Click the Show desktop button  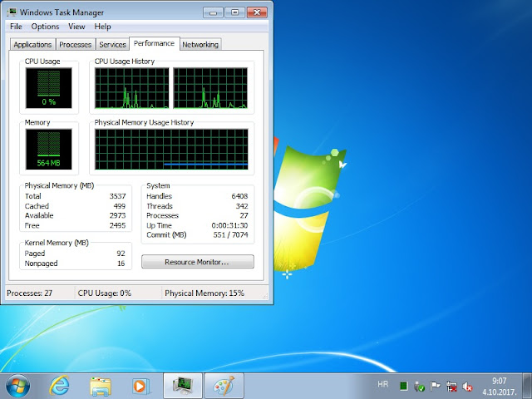coord(527,386)
